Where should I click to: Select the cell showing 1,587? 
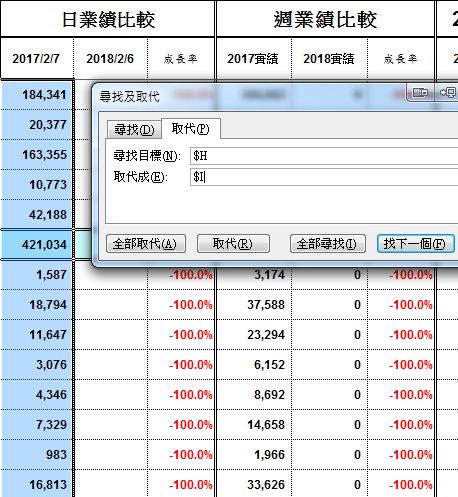(37, 275)
